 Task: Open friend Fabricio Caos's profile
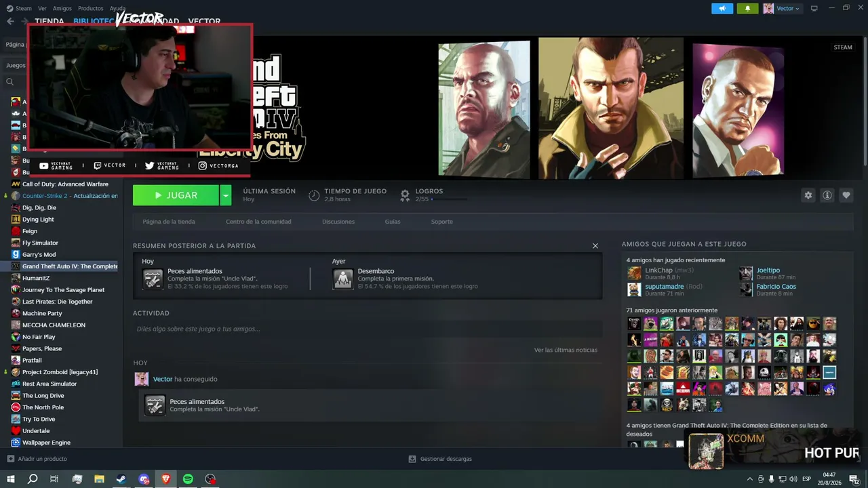(776, 287)
